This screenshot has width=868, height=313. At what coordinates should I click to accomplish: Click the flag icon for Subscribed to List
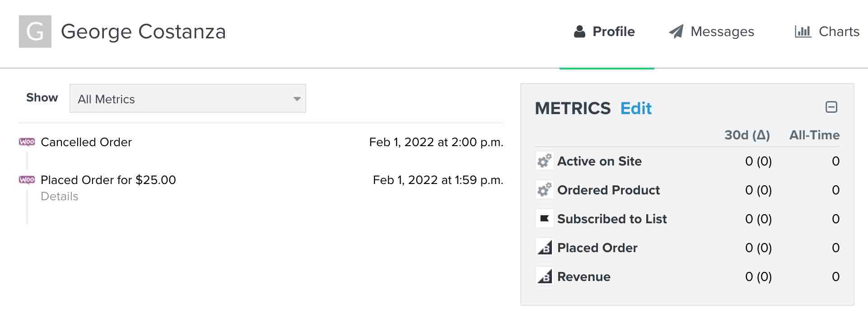(x=544, y=219)
